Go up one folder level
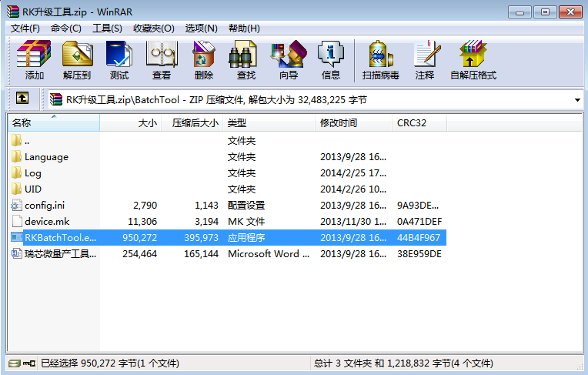 click(22, 99)
